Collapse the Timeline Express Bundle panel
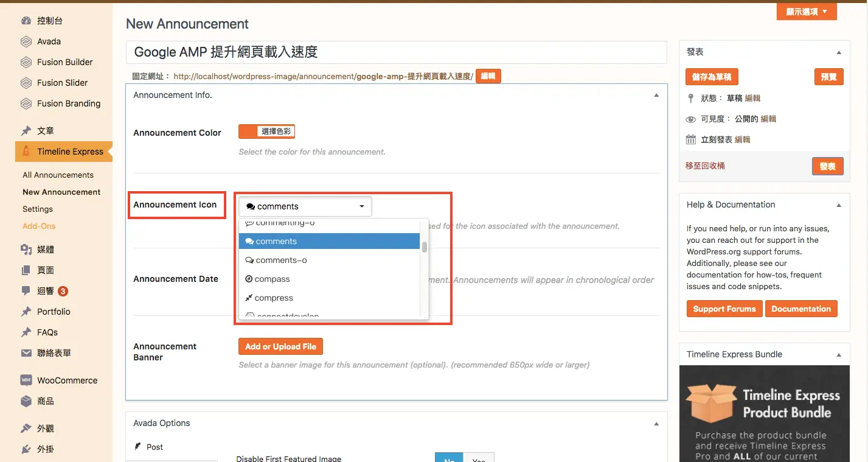The height and width of the screenshot is (462, 868). point(839,355)
